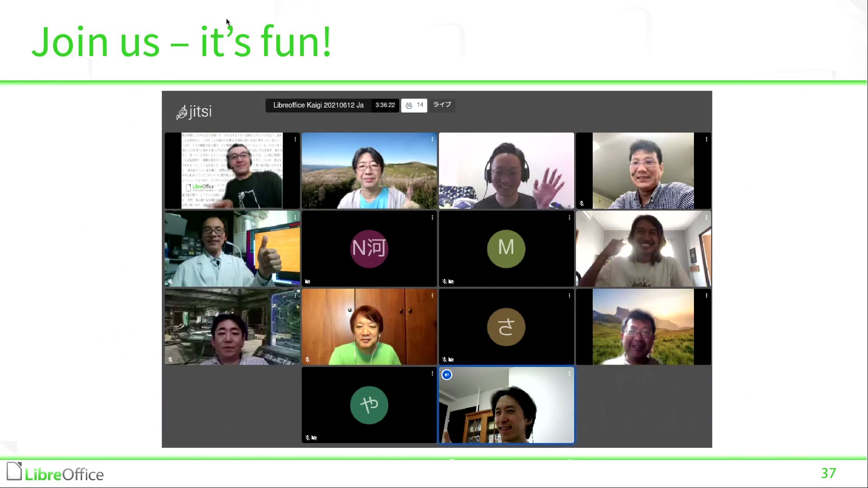The width and height of the screenshot is (868, 488).
Task: Click the jitsi logo
Action: pos(194,112)
